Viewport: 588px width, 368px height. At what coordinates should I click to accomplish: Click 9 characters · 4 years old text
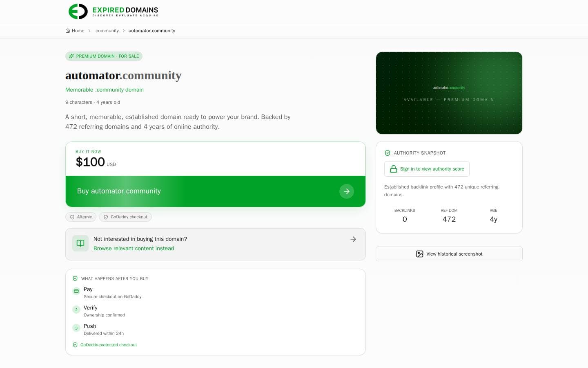93,102
